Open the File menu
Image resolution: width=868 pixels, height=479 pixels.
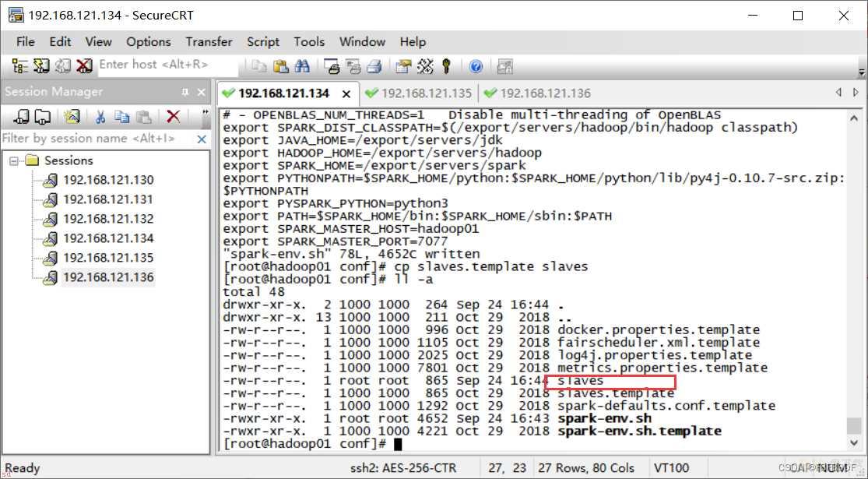pos(26,41)
